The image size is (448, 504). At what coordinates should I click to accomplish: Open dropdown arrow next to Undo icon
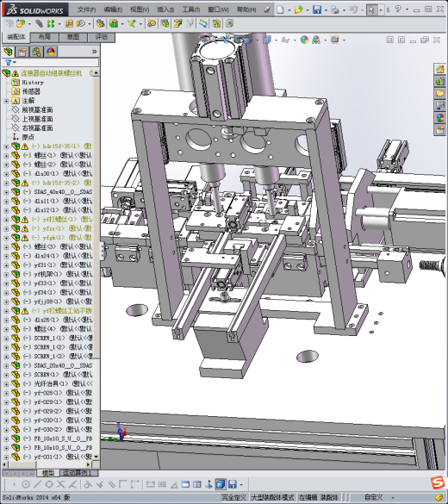362,10
